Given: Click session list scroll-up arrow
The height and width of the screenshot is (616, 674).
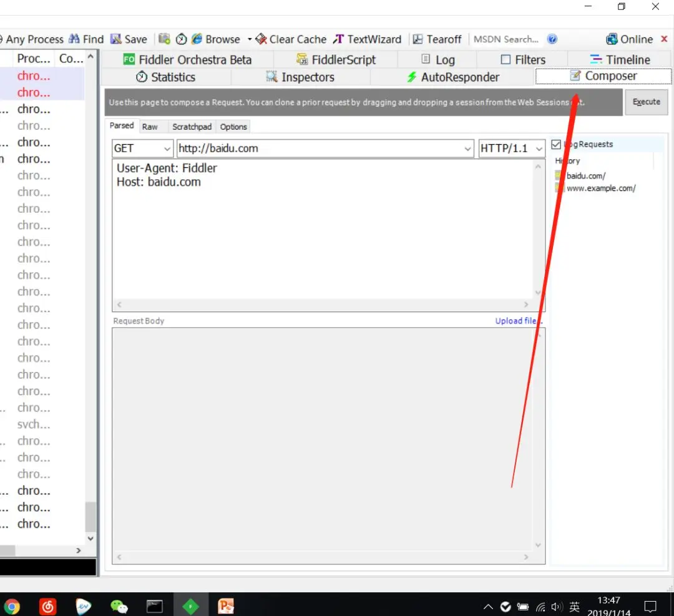Looking at the screenshot, I should pyautogui.click(x=90, y=56).
